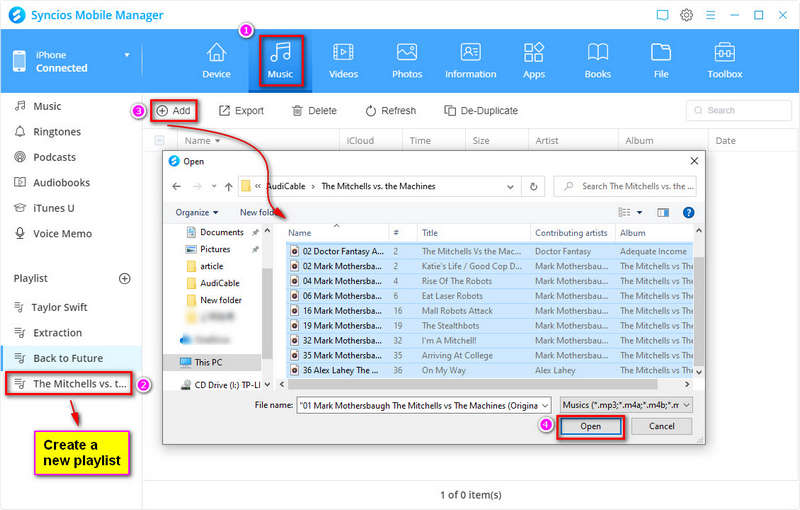
Task: Select iTunes U in the sidebar
Action: [x=54, y=208]
